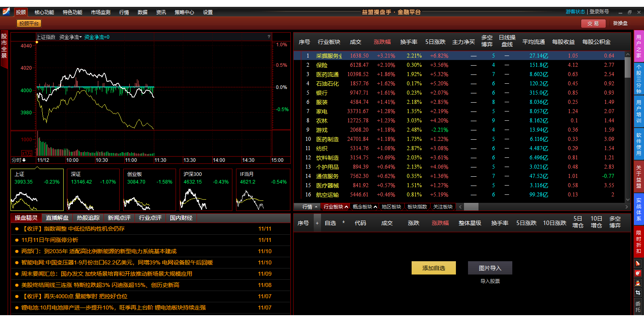Open the 核心功能 menu
Viewport: 644px width, 322px height.
(44, 12)
